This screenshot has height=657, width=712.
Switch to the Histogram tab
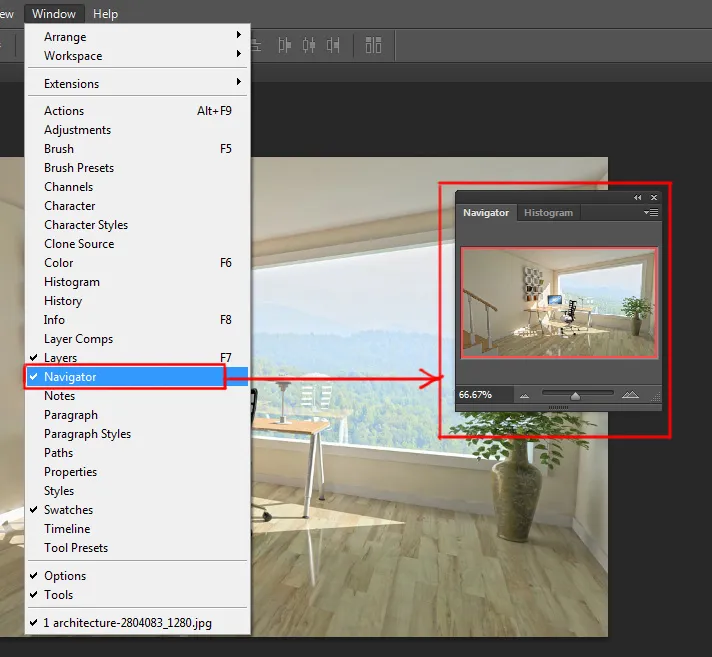(x=548, y=212)
